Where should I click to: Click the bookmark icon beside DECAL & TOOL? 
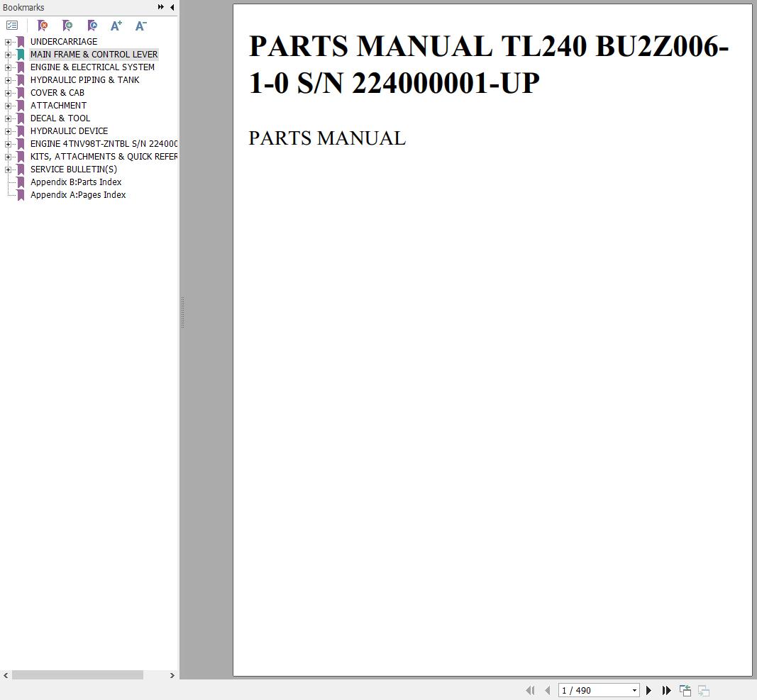tap(21, 118)
